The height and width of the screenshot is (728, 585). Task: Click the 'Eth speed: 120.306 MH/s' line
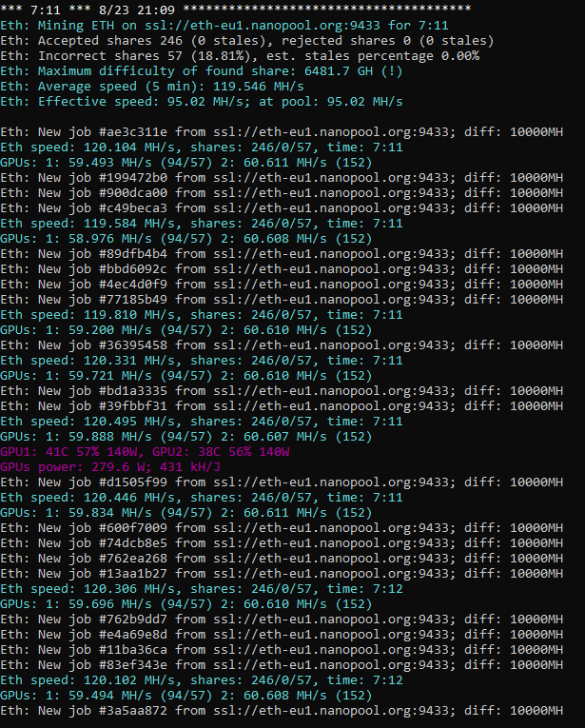pos(202,589)
